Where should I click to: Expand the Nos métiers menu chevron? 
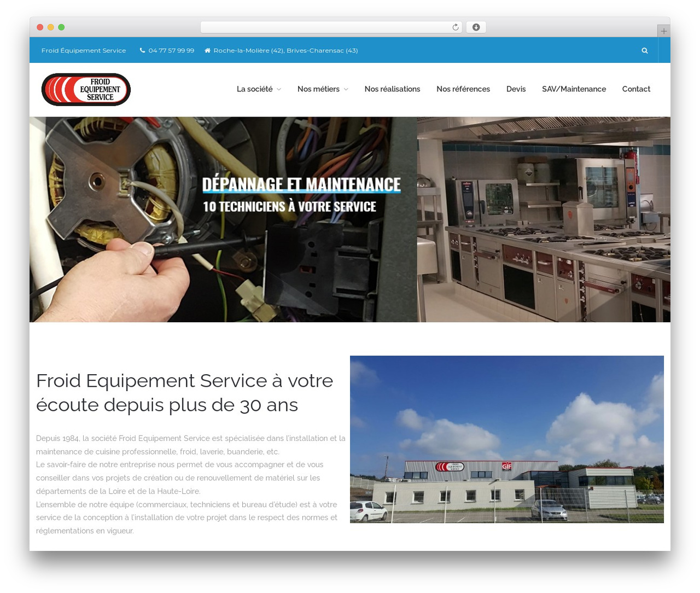(346, 89)
